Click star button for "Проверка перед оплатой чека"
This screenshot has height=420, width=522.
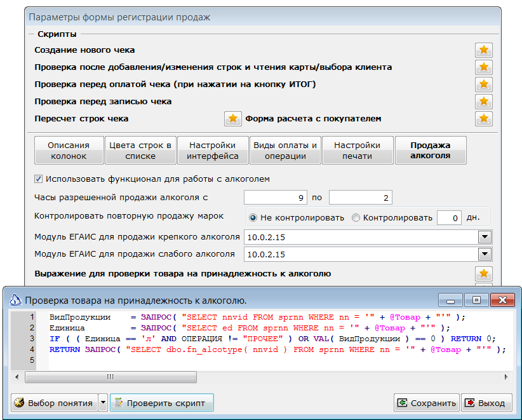coord(483,85)
